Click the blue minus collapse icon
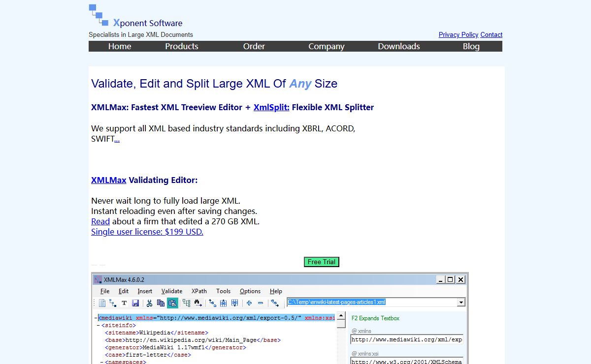The height and width of the screenshot is (364, 591). [261, 303]
